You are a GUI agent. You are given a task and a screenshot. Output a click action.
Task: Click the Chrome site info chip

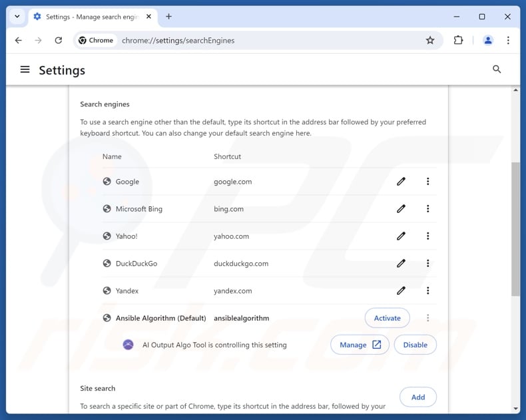click(x=97, y=41)
